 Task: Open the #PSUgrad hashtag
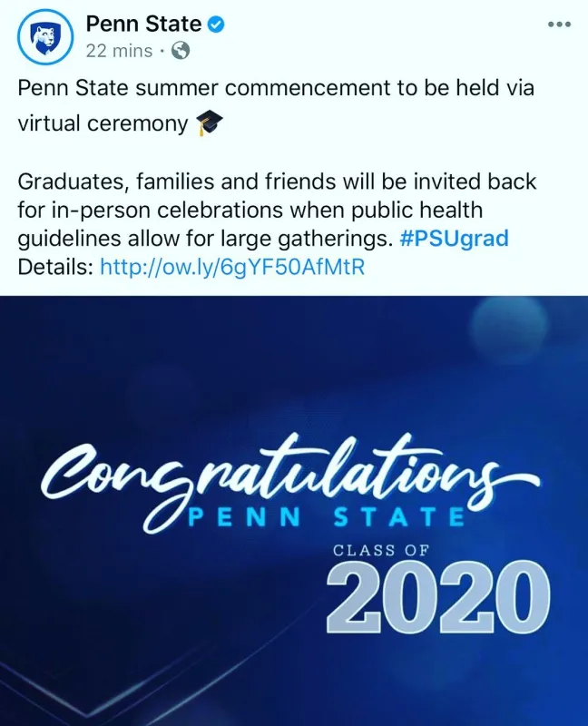(x=454, y=239)
